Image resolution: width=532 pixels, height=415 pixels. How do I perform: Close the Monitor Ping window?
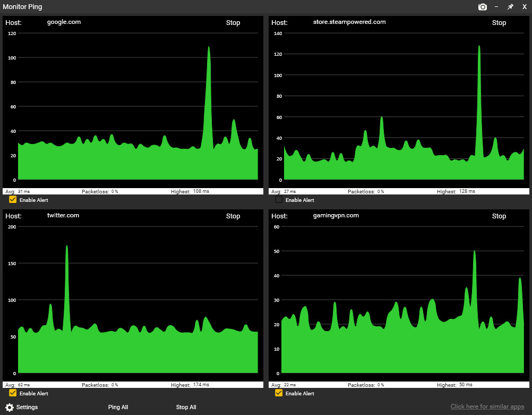click(x=524, y=7)
